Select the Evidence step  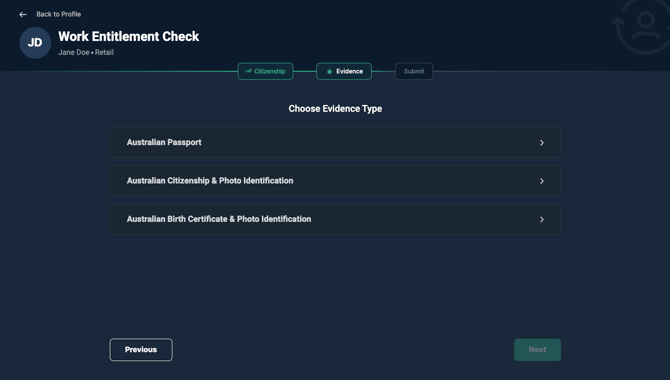point(344,71)
